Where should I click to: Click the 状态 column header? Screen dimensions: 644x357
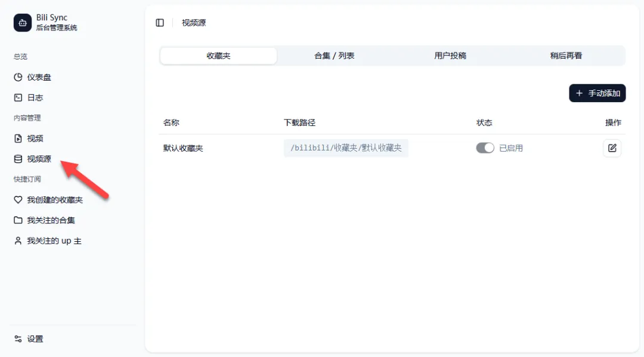[484, 122]
